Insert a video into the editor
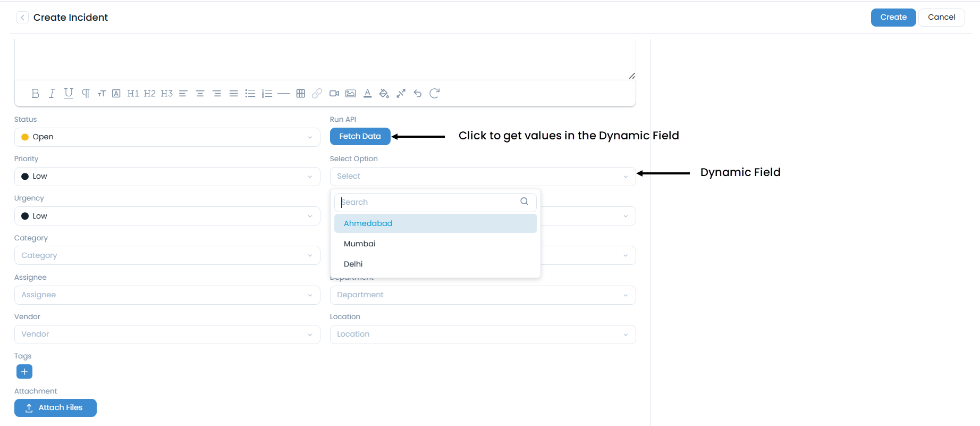The width and height of the screenshot is (980, 426). [334, 94]
